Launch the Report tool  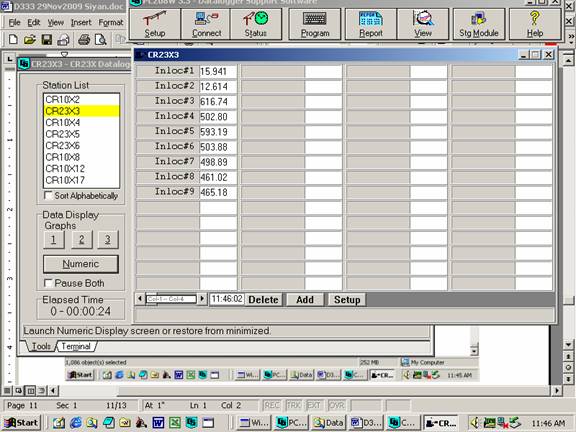(x=371, y=24)
